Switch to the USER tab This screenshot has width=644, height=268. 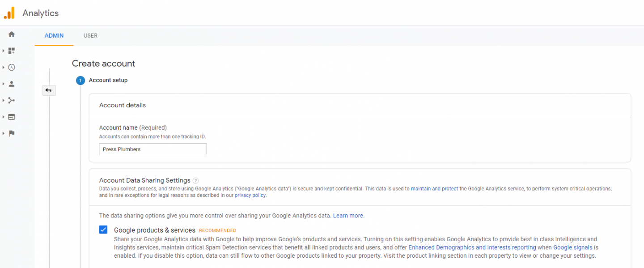90,36
